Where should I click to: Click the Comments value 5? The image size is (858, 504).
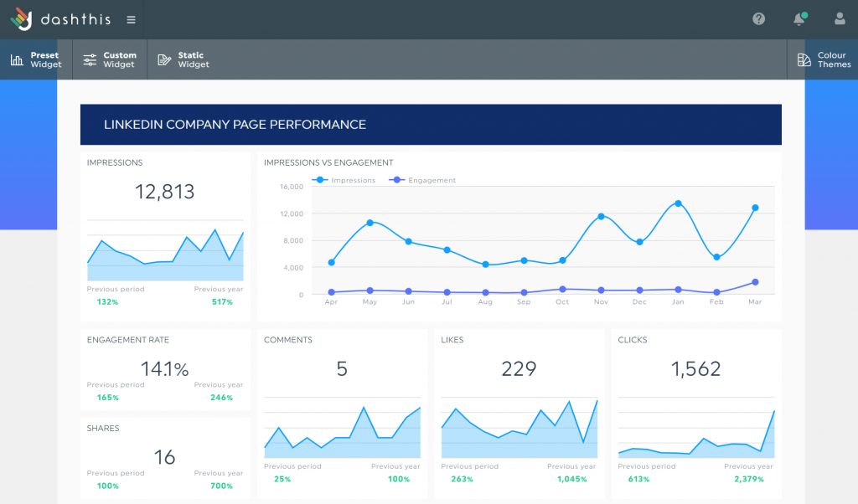pyautogui.click(x=342, y=369)
